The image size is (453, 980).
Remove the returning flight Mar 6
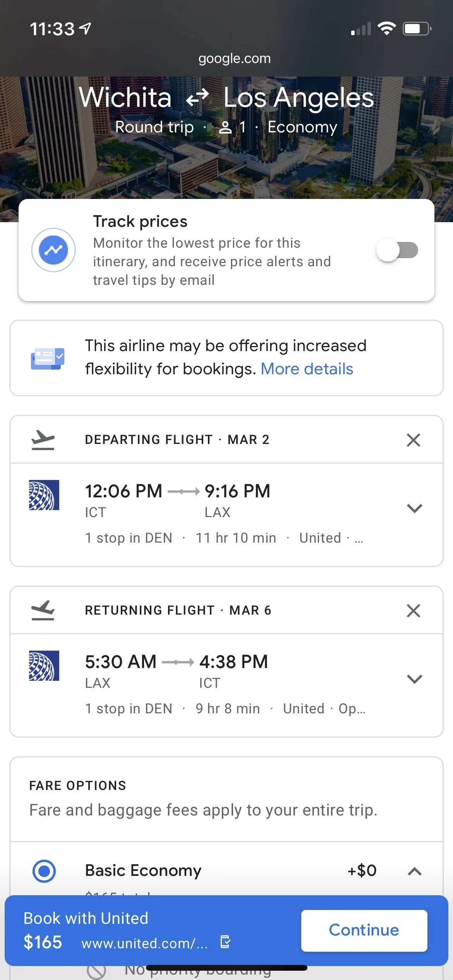[x=414, y=610]
